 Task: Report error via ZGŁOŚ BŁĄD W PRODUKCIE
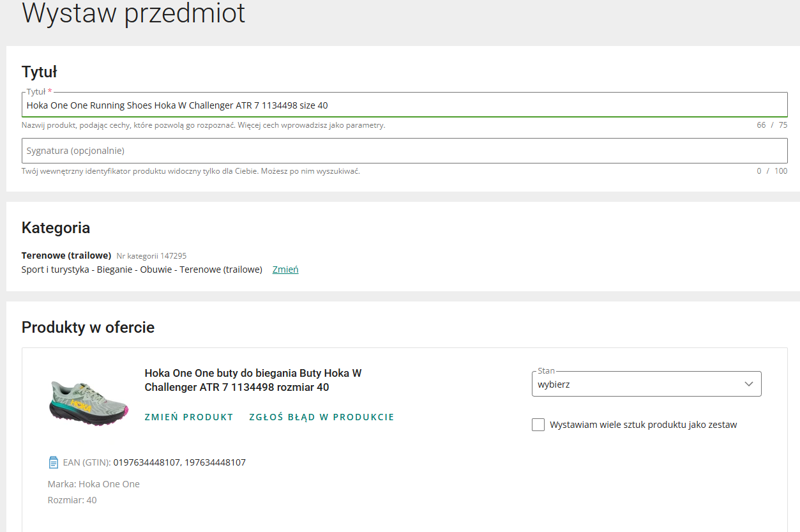322,417
